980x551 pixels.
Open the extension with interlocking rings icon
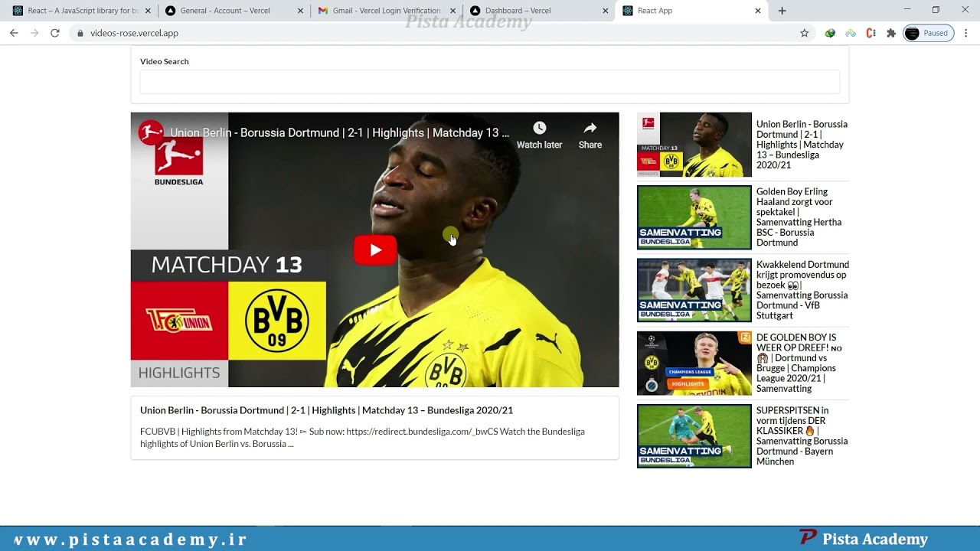pyautogui.click(x=851, y=33)
